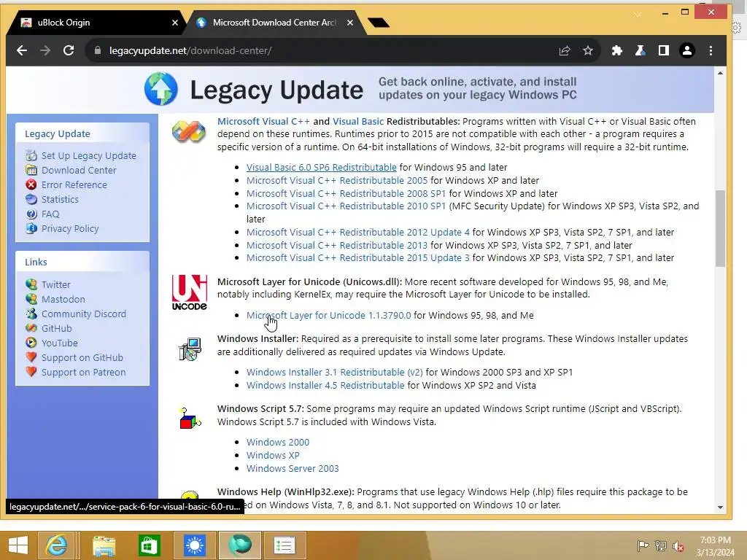Viewport: 747px width, 560px height.
Task: Click the Support on Patreon heart icon
Action: pyautogui.click(x=31, y=372)
